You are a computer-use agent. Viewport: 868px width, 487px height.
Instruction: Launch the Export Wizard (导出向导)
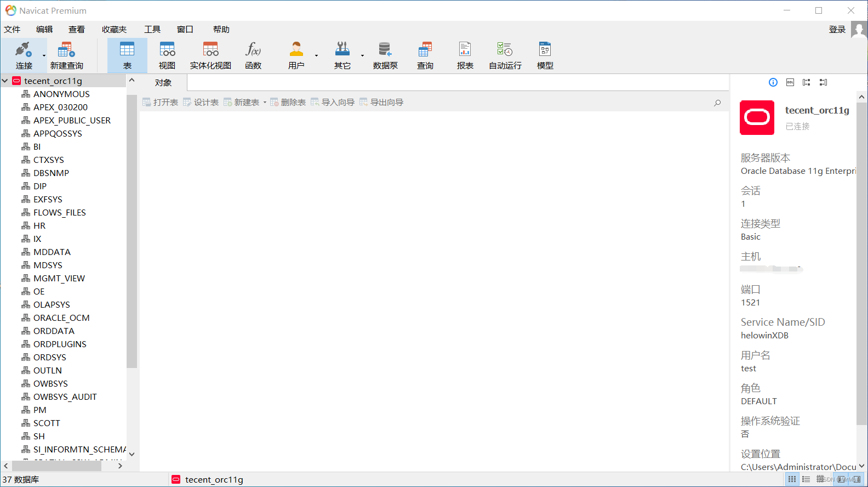(x=381, y=103)
